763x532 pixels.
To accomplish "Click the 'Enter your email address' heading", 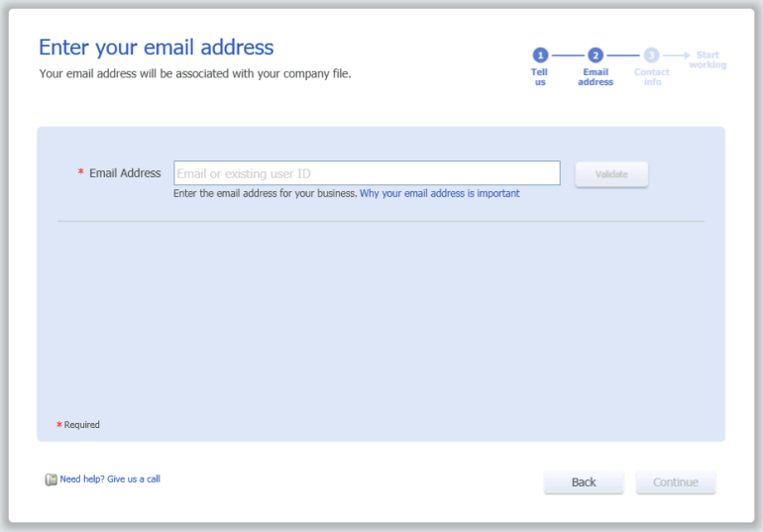I will pos(157,48).
